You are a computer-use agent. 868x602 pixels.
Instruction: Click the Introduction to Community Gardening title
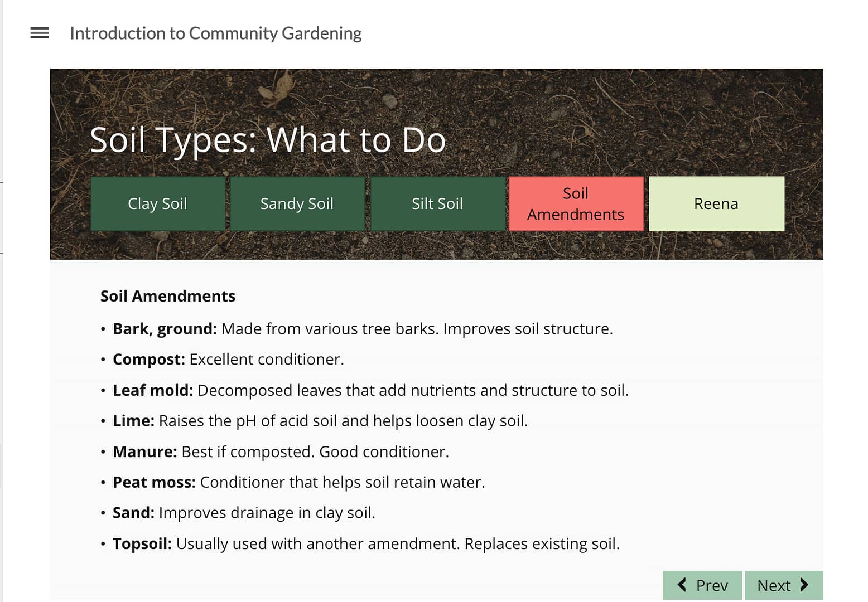[216, 33]
